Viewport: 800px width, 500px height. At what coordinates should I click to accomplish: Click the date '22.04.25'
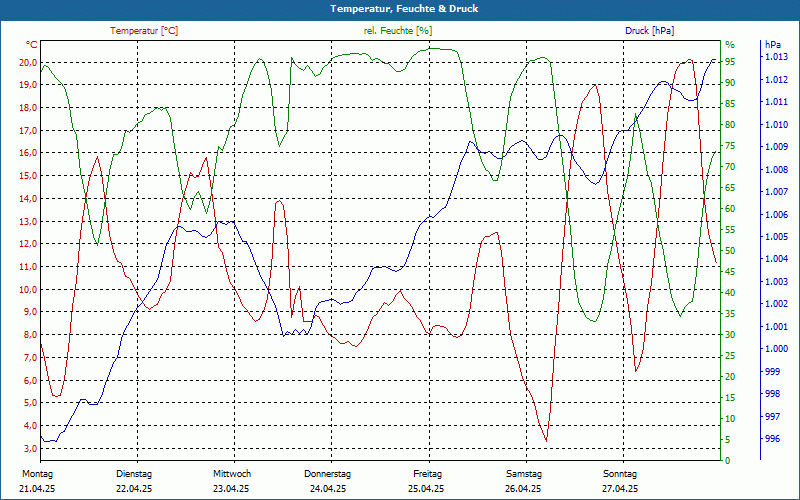[x=134, y=489]
